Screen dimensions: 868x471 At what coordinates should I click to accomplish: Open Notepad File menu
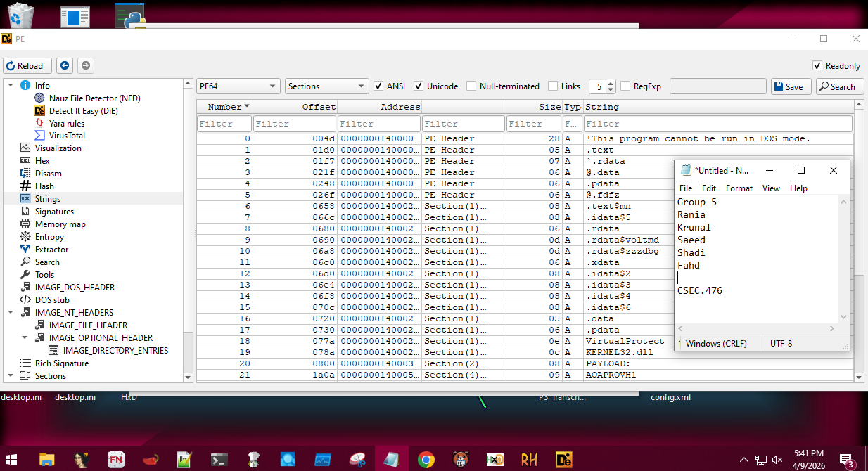[x=686, y=188]
